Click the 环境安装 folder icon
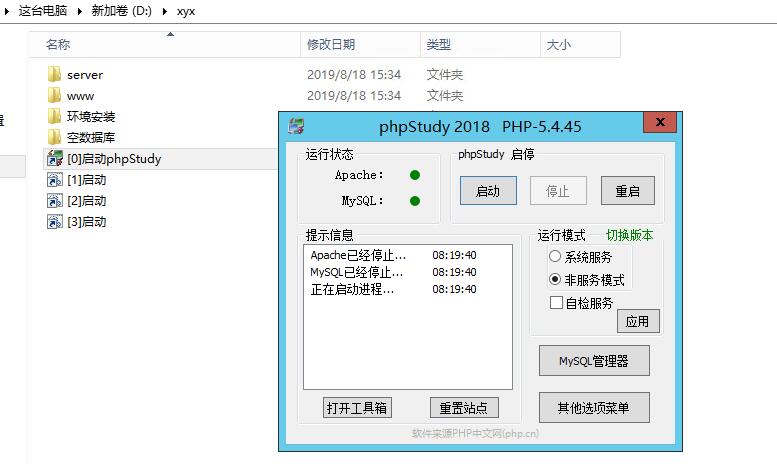The height and width of the screenshot is (464, 777). pyautogui.click(x=54, y=117)
